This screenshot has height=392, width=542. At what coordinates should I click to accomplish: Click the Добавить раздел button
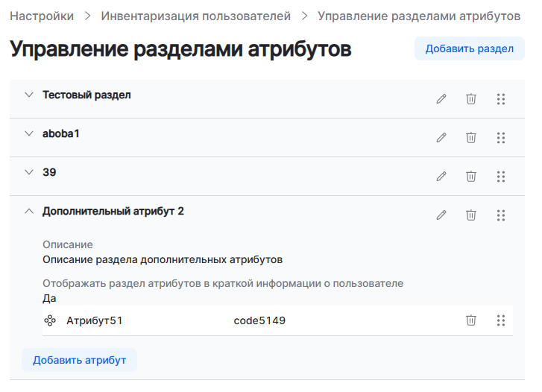(x=469, y=48)
